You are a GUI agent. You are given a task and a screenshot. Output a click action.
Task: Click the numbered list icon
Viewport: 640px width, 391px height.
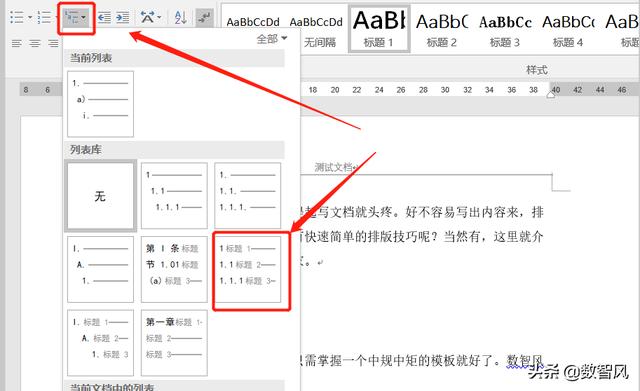(x=44, y=17)
